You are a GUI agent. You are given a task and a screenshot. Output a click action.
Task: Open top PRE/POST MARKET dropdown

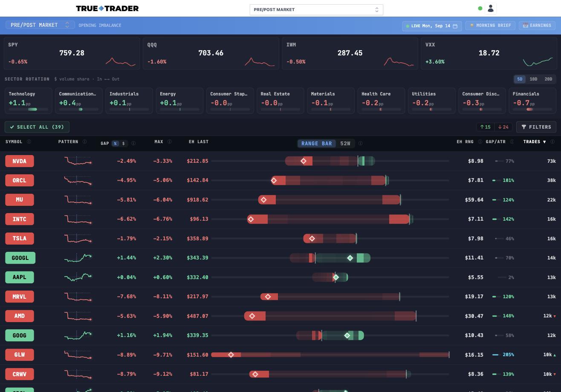pos(316,9)
